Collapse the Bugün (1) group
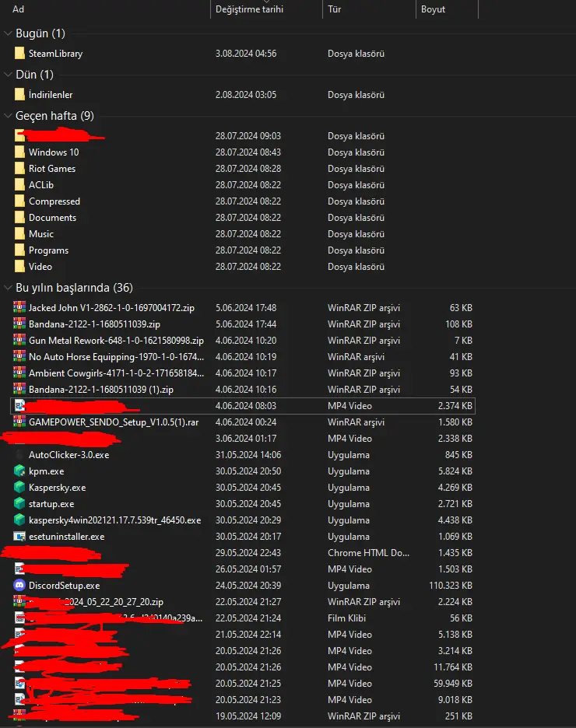The image size is (576, 728). pos(8,33)
